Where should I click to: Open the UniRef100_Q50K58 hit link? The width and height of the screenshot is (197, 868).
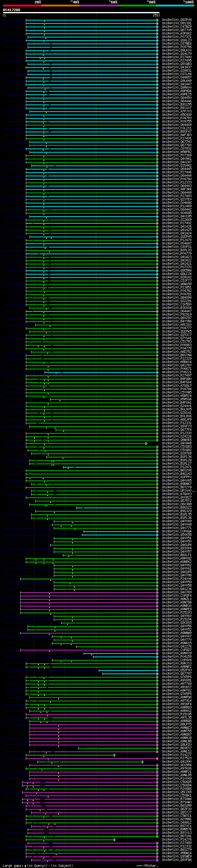tap(177, 535)
